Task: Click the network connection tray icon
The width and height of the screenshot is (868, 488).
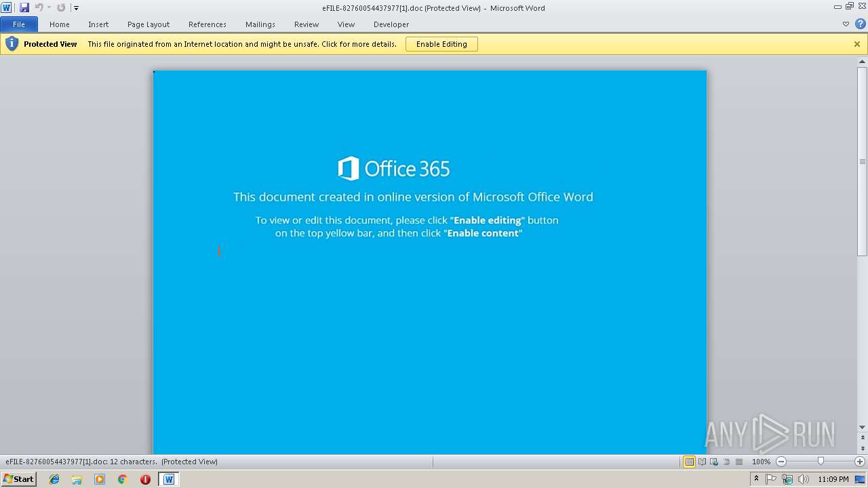Action: [787, 479]
